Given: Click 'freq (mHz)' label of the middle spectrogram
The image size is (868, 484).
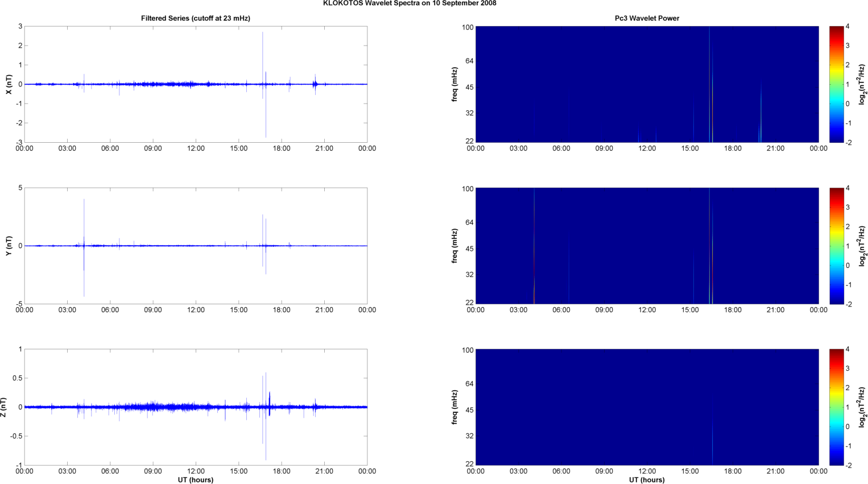Looking at the screenshot, I should click(454, 246).
